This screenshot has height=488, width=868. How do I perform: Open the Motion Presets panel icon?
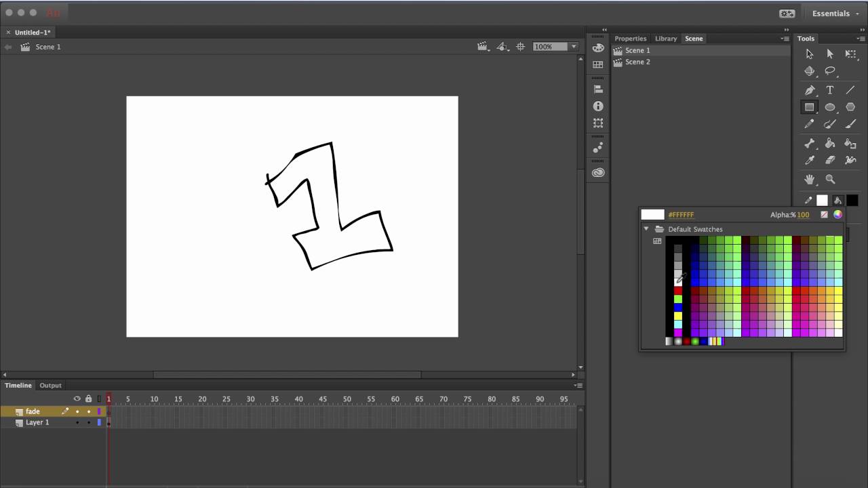(x=598, y=148)
